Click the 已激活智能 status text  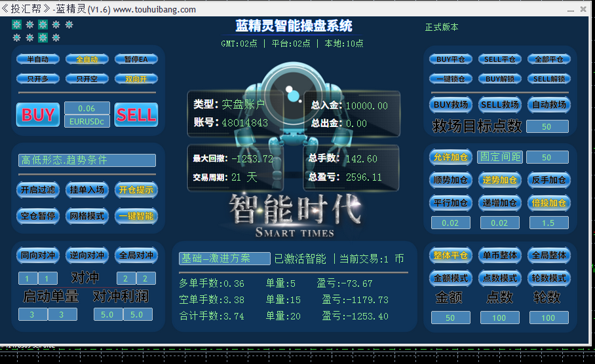click(299, 259)
